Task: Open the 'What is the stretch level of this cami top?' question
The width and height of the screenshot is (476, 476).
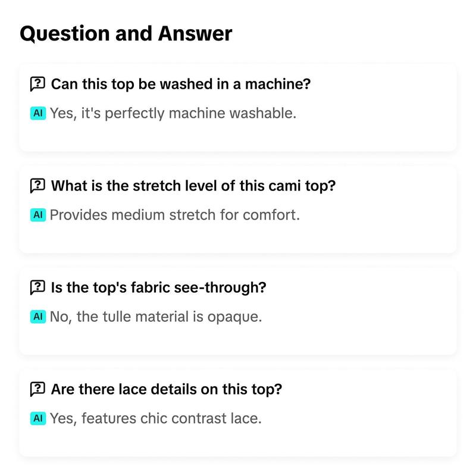Action: [193, 186]
